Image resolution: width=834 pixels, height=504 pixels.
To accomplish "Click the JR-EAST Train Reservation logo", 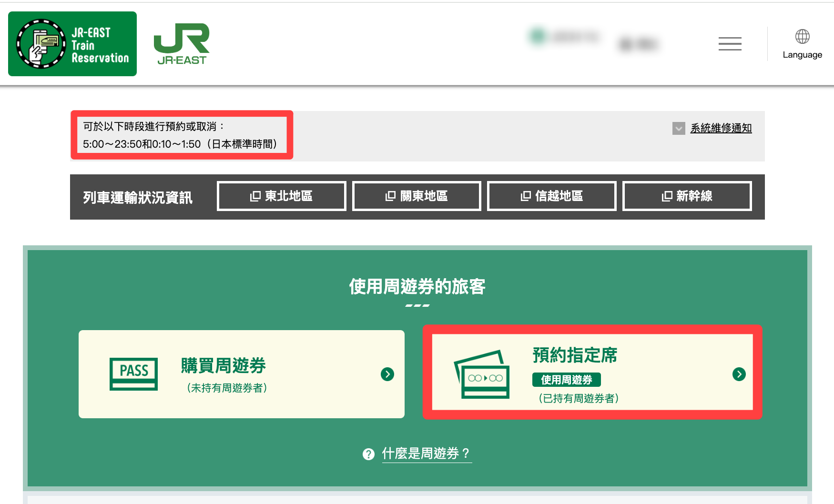I will pyautogui.click(x=72, y=44).
